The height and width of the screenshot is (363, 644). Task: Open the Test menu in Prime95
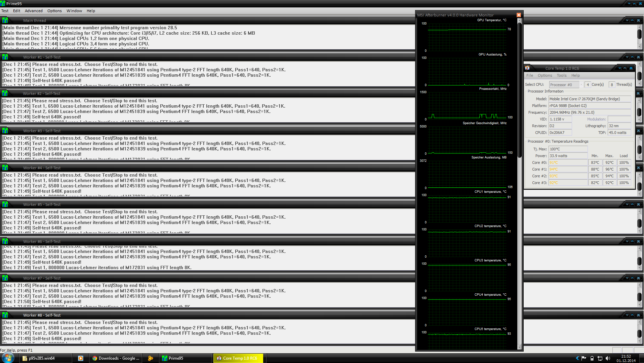[5, 11]
